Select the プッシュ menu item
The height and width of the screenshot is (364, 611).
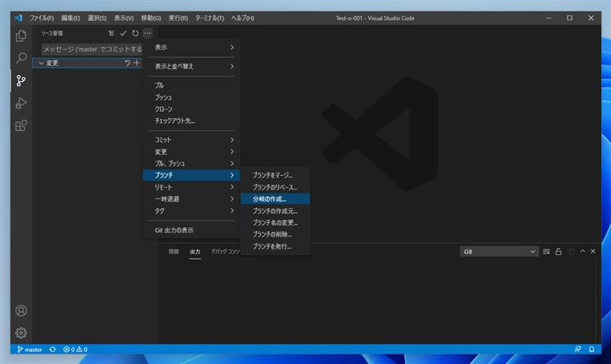coord(191,97)
